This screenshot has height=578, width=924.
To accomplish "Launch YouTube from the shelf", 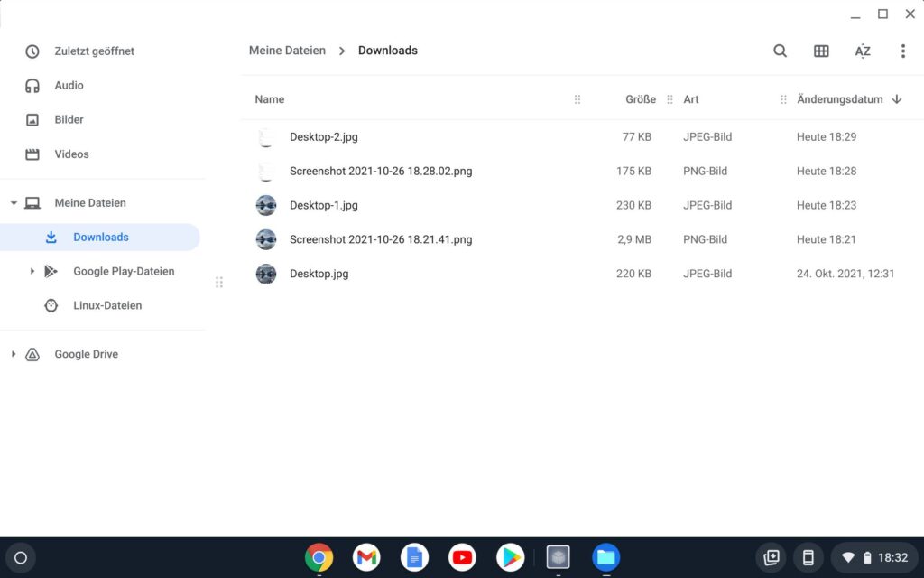I will click(463, 557).
